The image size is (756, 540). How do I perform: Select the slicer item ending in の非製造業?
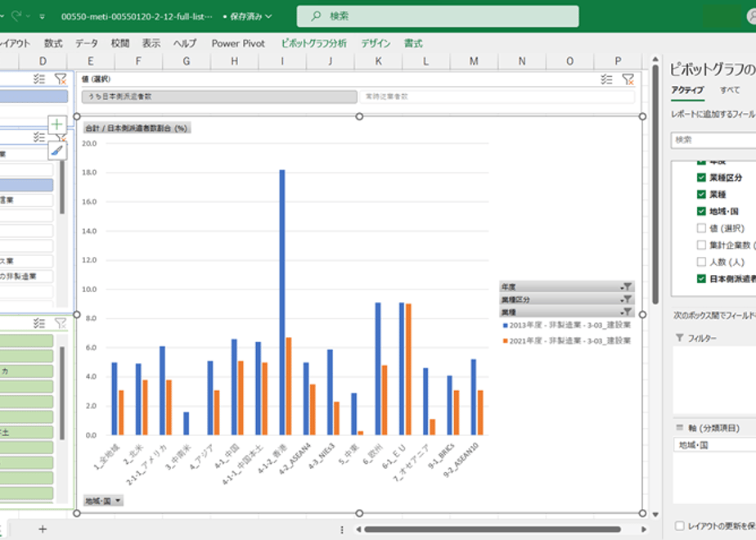pyautogui.click(x=26, y=277)
